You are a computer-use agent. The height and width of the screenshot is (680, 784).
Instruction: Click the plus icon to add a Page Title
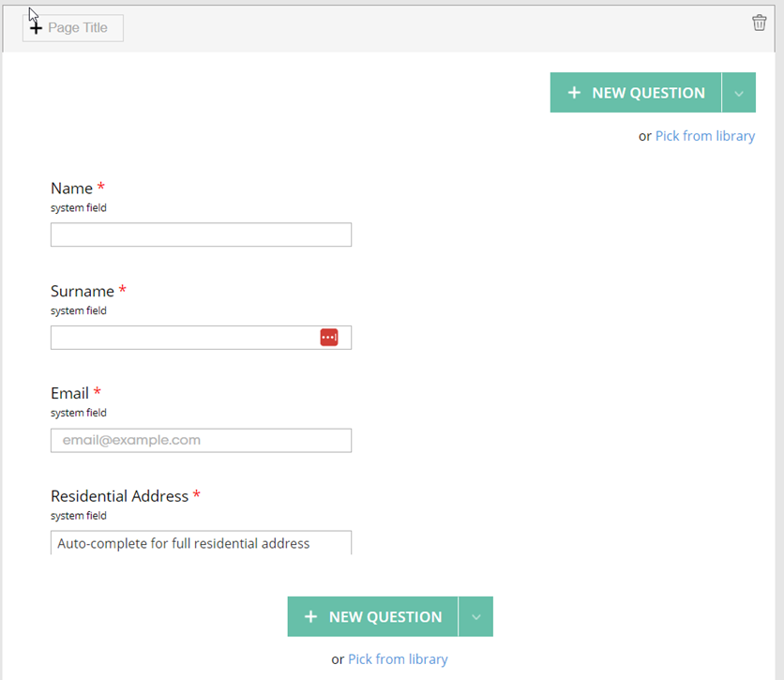pyautogui.click(x=36, y=27)
